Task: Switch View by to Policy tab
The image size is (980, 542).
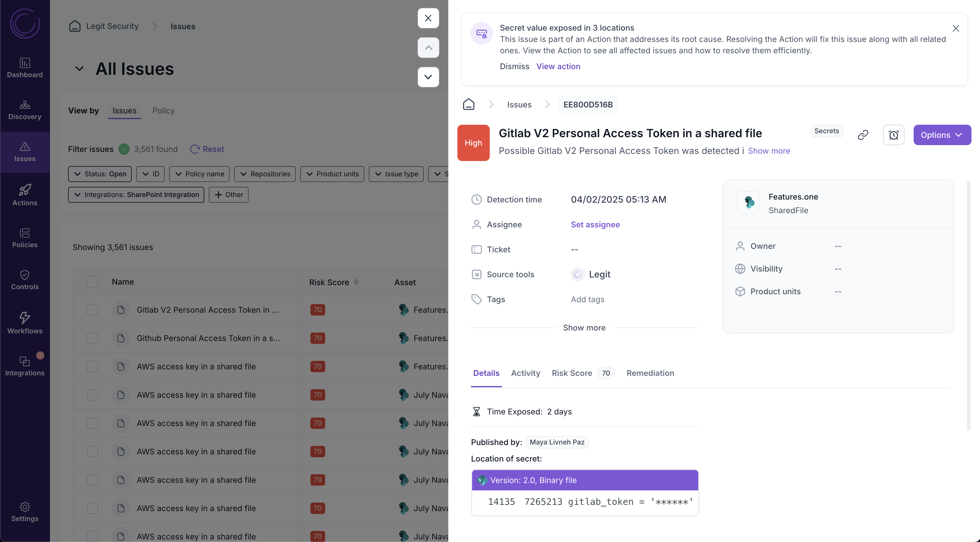Action: 163,111
